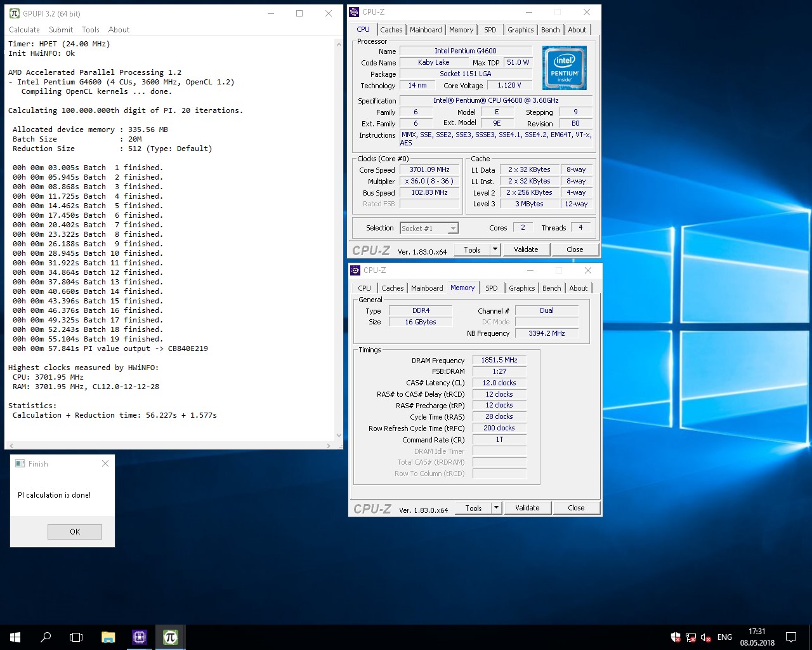Image resolution: width=812 pixels, height=650 pixels.
Task: Click Validate in bottom CPU-Z
Action: click(x=527, y=508)
